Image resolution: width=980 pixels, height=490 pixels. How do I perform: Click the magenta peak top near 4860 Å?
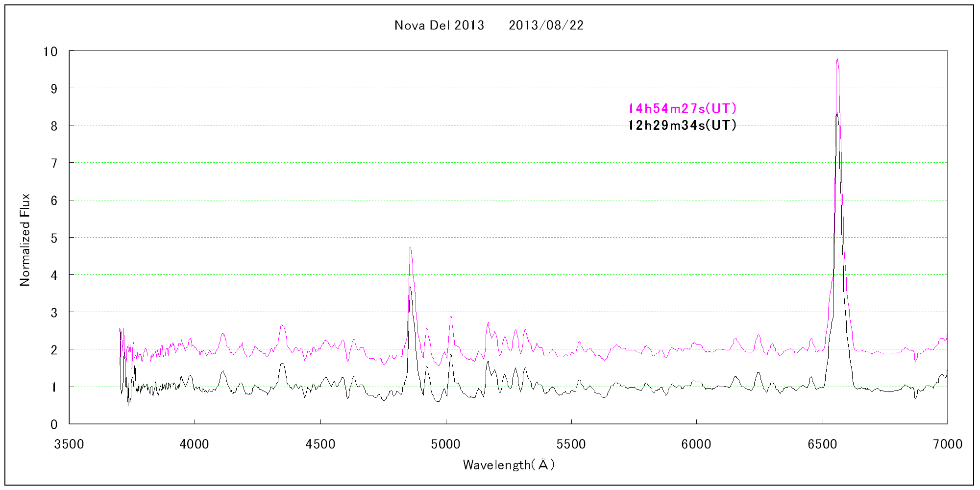click(410, 247)
